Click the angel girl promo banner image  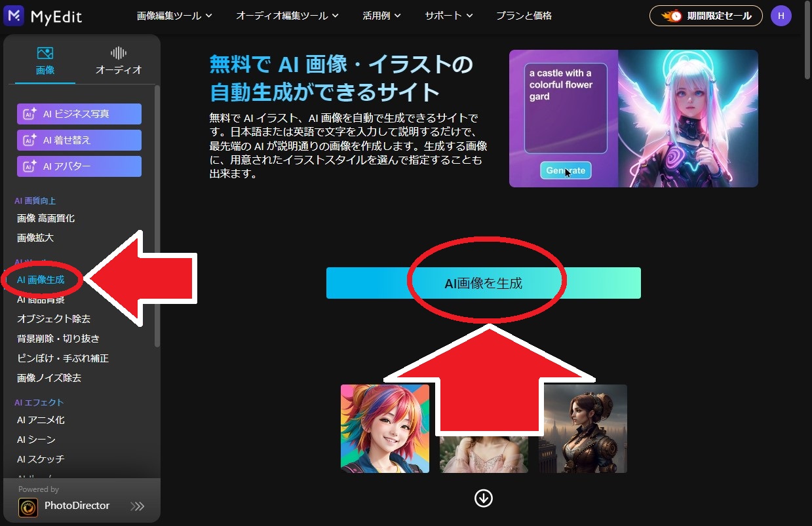[x=634, y=119]
